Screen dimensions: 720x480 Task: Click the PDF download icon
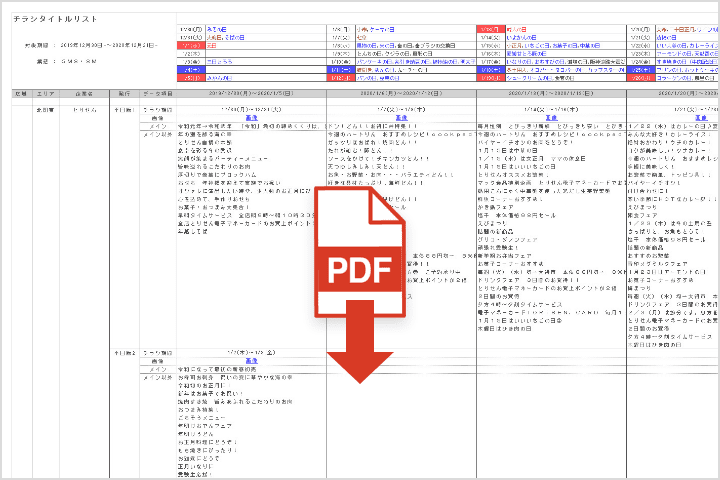coord(360,285)
